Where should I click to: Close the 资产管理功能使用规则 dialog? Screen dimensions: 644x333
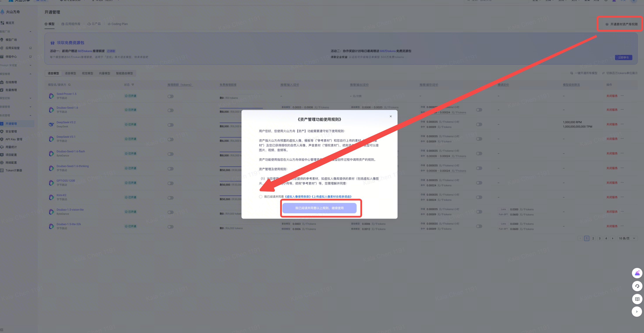click(x=391, y=116)
